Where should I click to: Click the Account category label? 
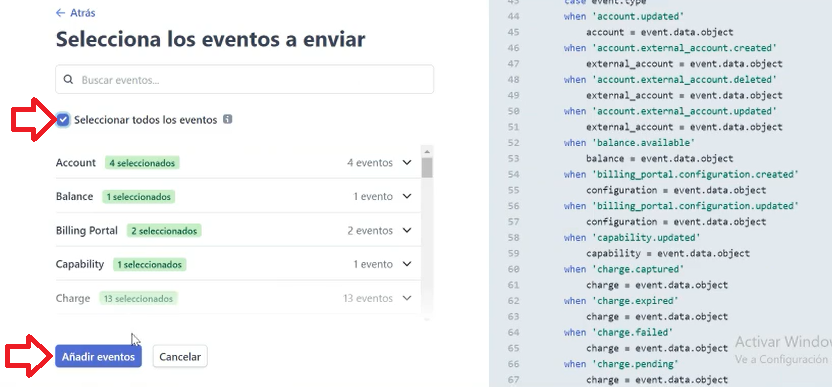(76, 162)
